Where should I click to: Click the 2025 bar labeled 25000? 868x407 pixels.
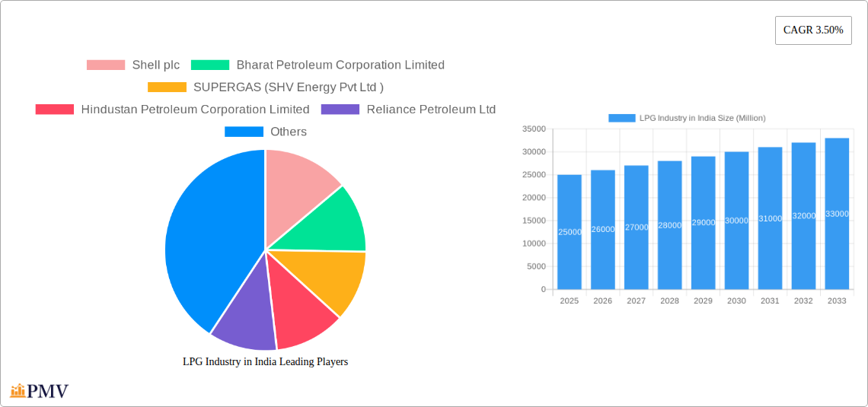pyautogui.click(x=570, y=232)
